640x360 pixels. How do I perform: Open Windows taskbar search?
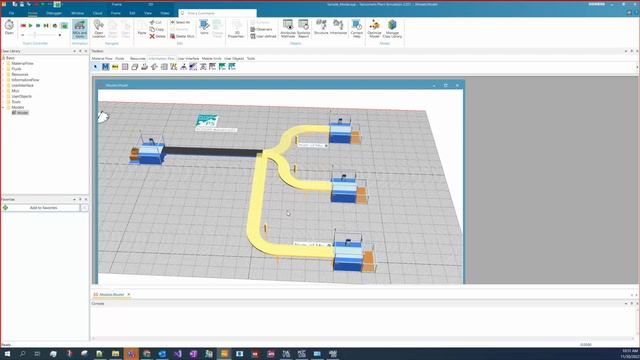pos(22,354)
